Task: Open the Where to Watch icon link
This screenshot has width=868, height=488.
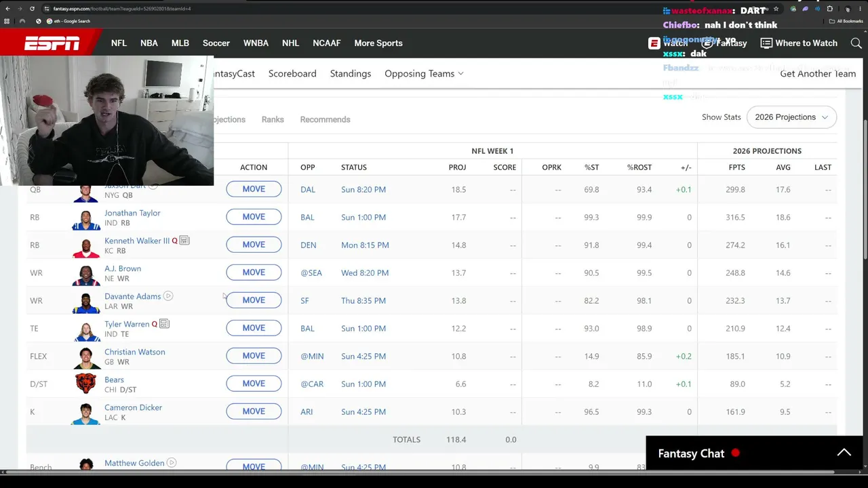Action: pos(766,43)
